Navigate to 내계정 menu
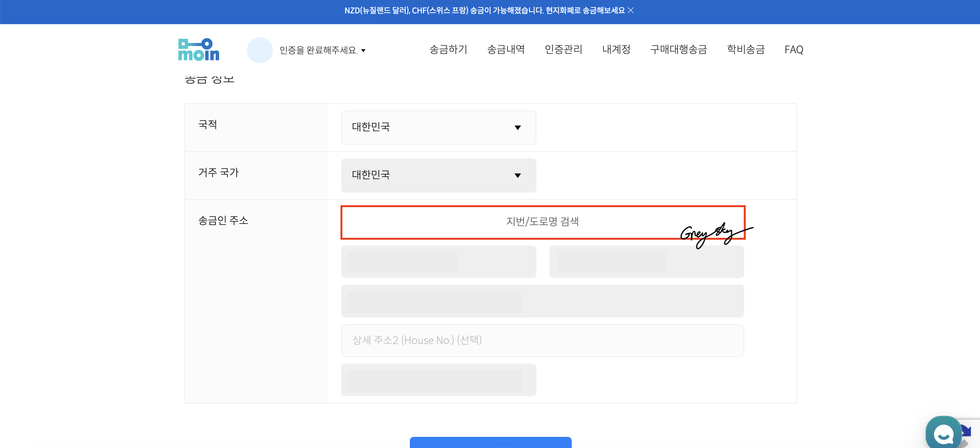The image size is (980, 448). point(616,49)
